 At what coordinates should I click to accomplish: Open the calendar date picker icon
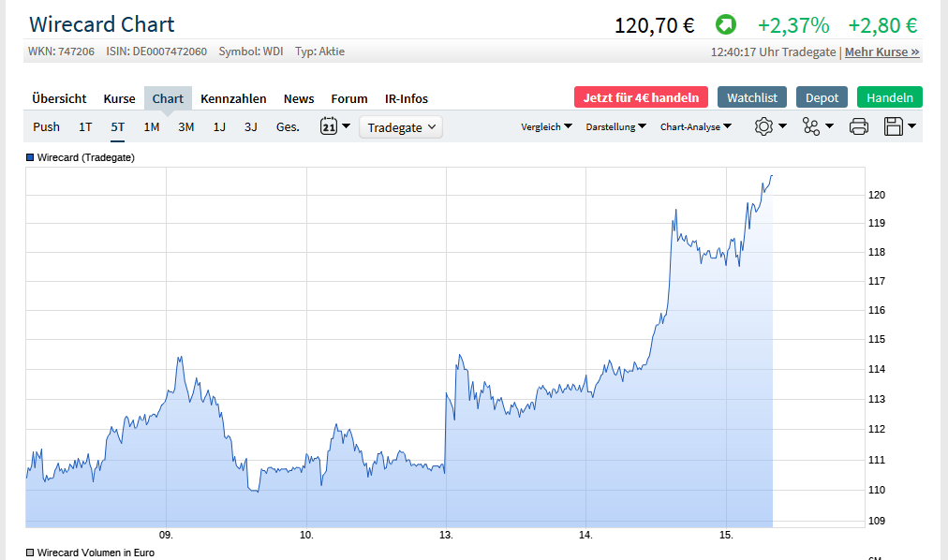point(330,125)
